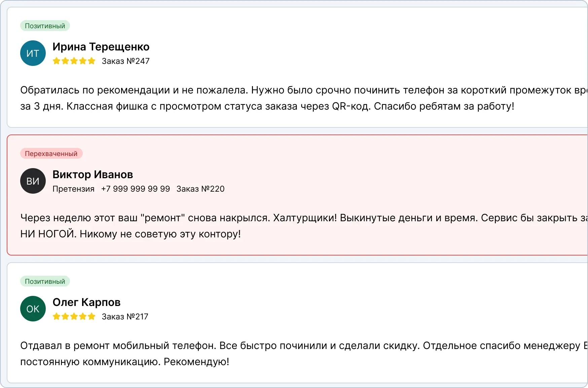Open the Претензия label in Виктор's review
This screenshot has width=588, height=388.
[73, 189]
